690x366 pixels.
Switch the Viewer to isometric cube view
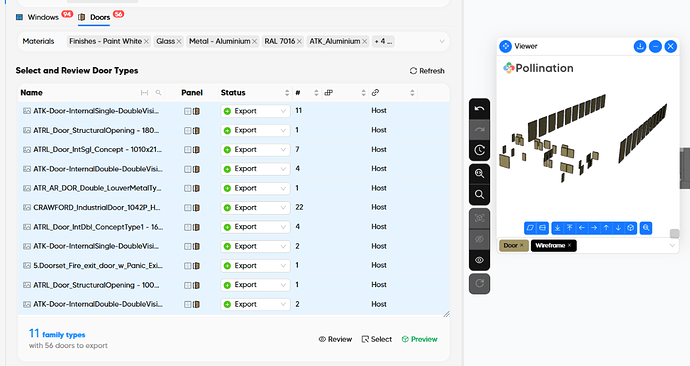pyautogui.click(x=631, y=228)
